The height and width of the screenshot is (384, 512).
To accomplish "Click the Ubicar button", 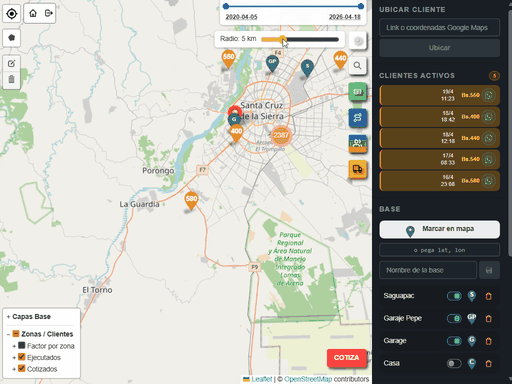I will 439,48.
